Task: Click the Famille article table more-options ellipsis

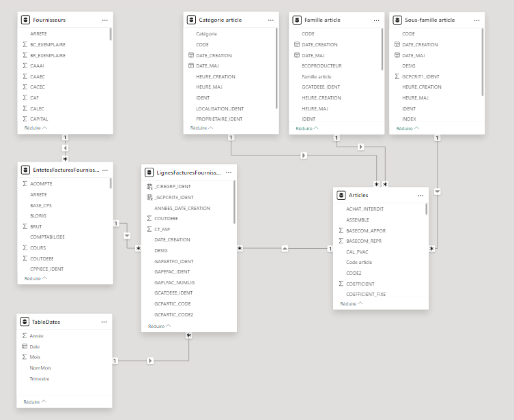Action: [376, 20]
